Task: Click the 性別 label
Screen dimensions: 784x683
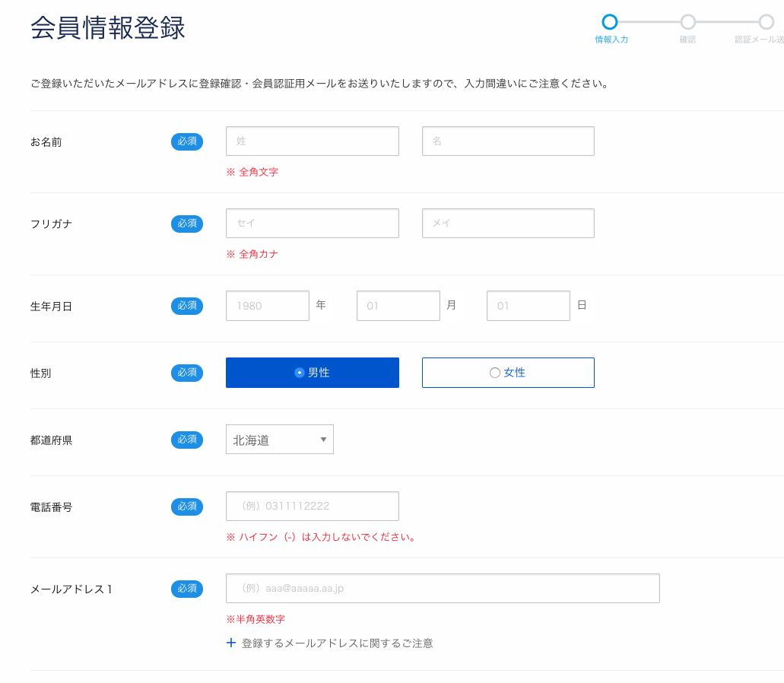Action: tap(40, 373)
